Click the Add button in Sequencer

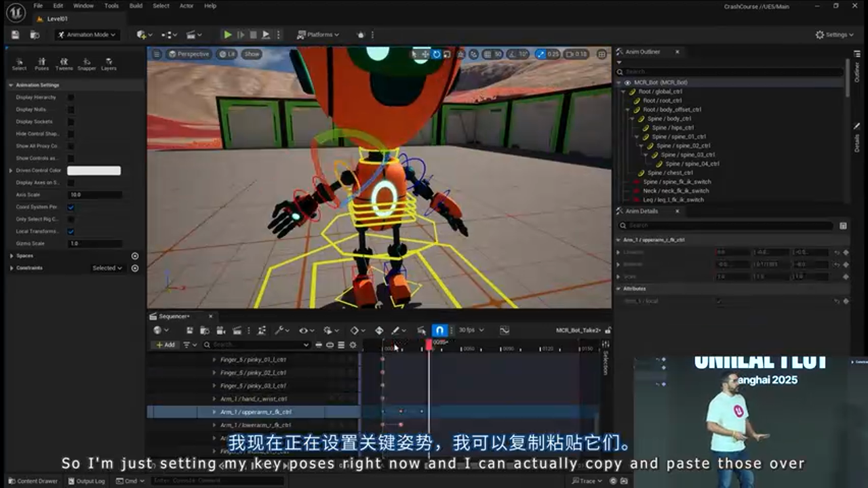165,344
